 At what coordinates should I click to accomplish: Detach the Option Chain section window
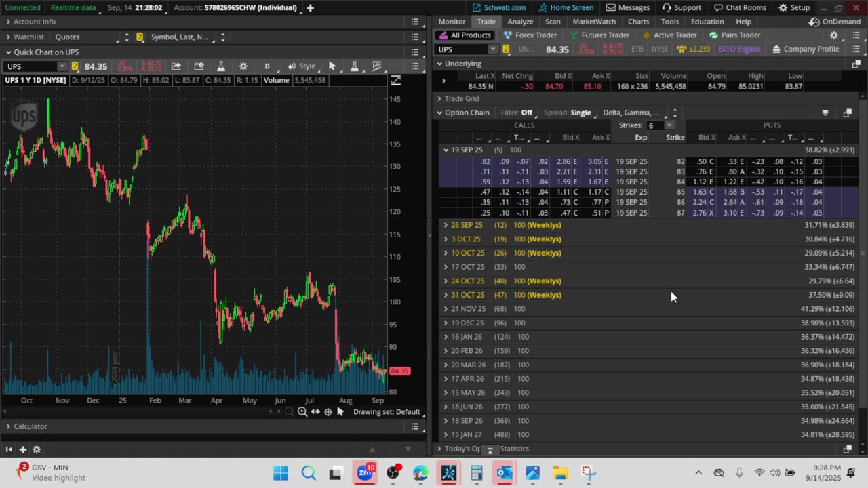tap(847, 113)
